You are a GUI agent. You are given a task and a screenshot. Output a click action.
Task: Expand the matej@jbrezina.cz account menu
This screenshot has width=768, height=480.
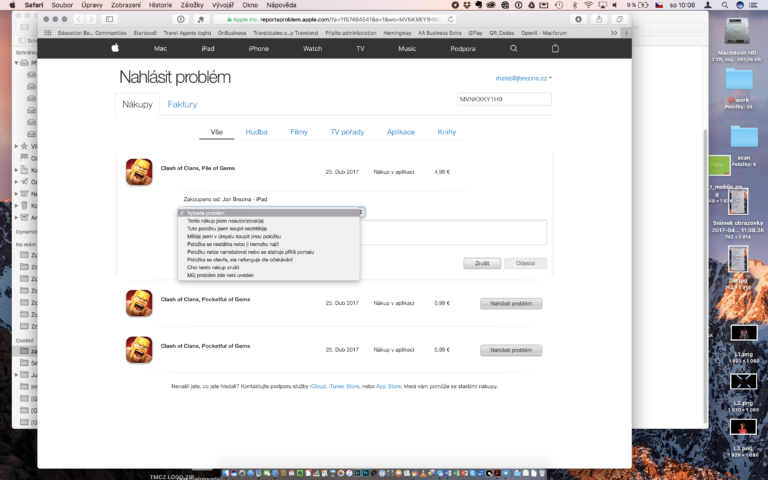click(x=523, y=78)
